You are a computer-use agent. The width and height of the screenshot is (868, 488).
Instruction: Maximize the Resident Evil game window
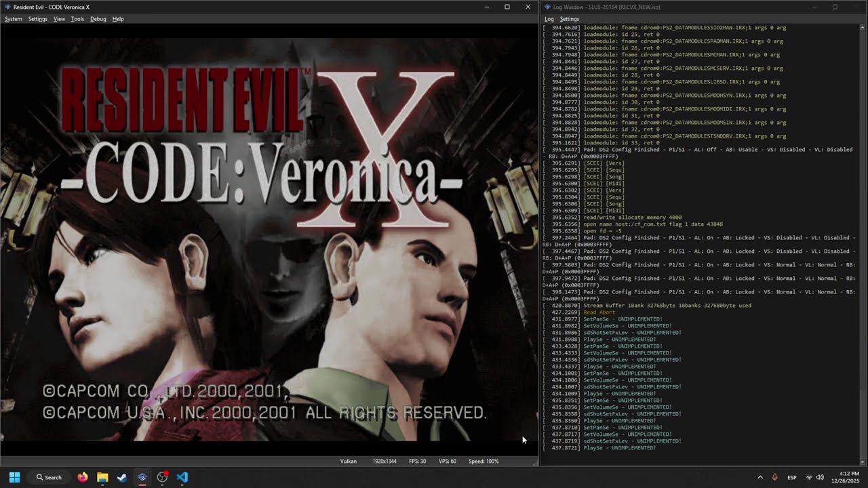(507, 7)
